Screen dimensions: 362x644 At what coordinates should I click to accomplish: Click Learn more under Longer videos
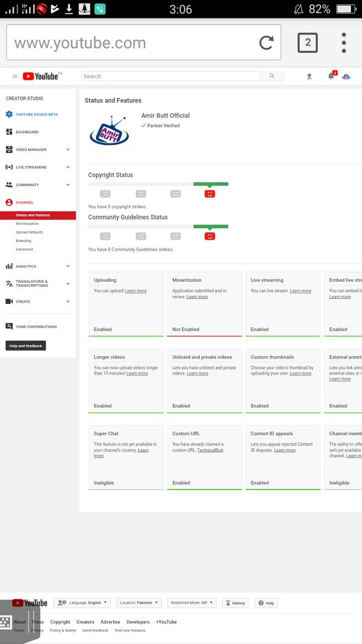point(137,374)
